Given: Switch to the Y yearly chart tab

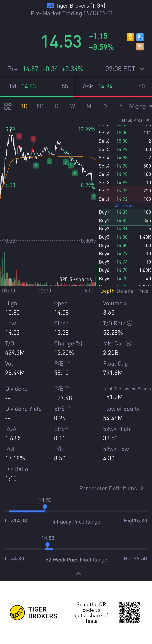Looking at the screenshot, I should click(x=121, y=106).
